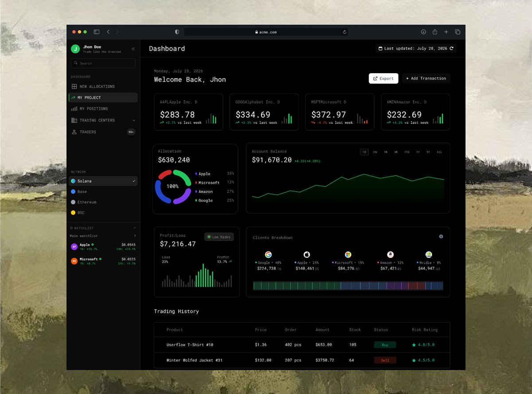532x394 pixels.
Task: Click the orange MS watchlist avatar
Action: coord(74,261)
